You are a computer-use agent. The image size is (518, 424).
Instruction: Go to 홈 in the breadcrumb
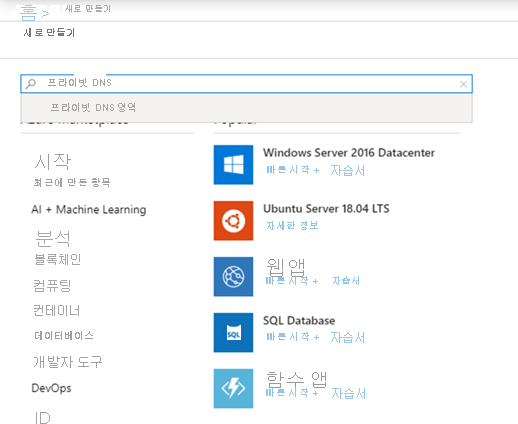tap(28, 13)
